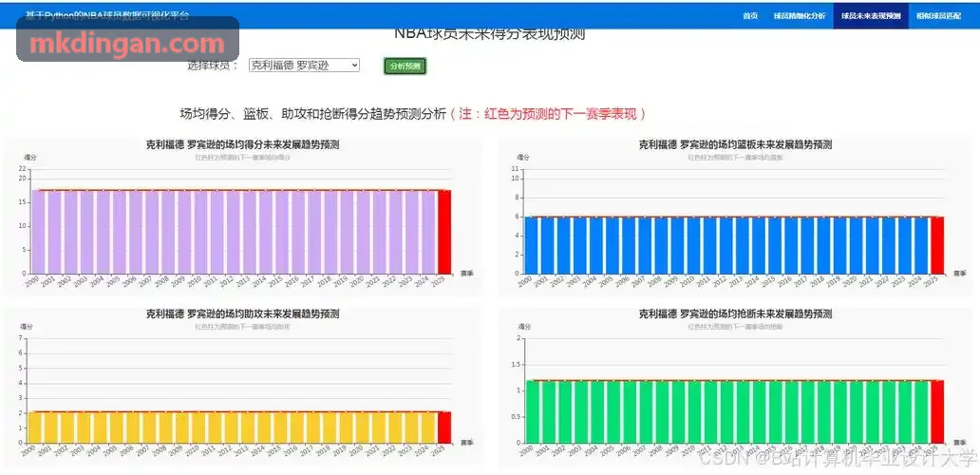Click the assists chart title 场均助攻未来发展趋势预测
The image size is (980, 475).
[242, 313]
